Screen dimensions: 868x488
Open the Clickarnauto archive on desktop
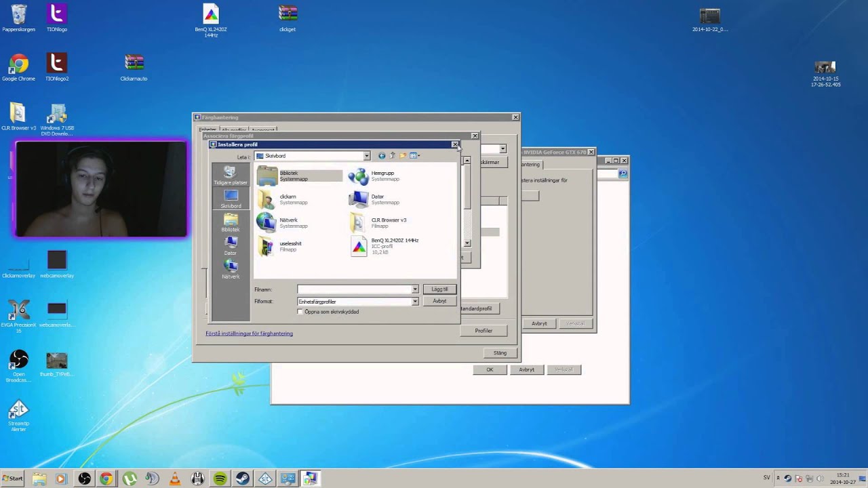point(134,68)
